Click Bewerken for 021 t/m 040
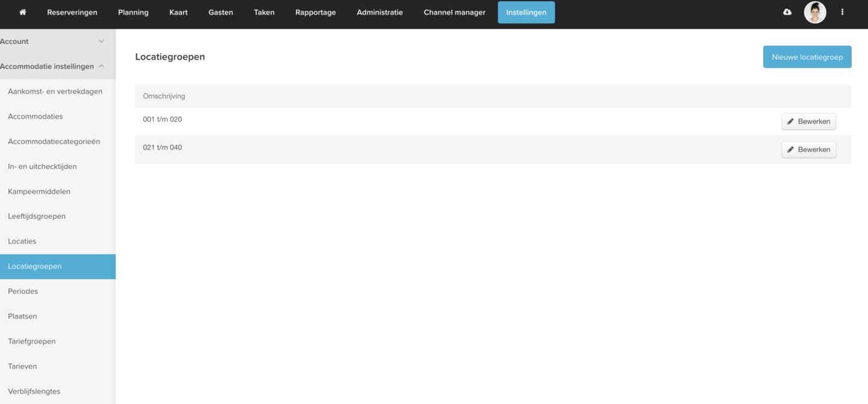The height and width of the screenshot is (404, 868). pyautogui.click(x=808, y=150)
